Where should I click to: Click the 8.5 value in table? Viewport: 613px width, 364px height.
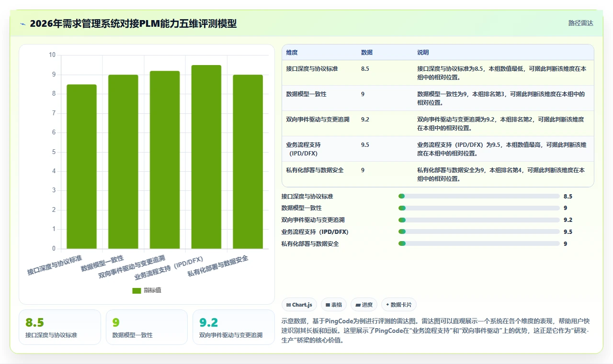pyautogui.click(x=365, y=69)
